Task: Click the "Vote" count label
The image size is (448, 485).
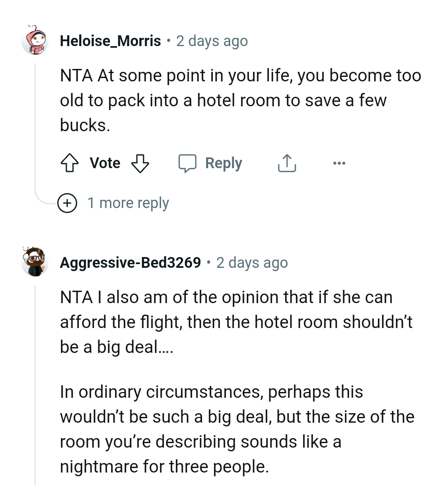Action: [105, 163]
